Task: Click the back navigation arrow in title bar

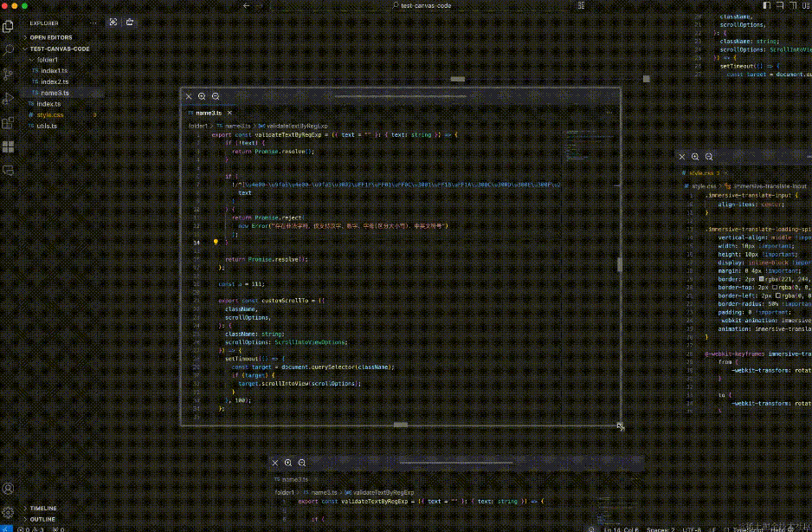Action: (246, 6)
